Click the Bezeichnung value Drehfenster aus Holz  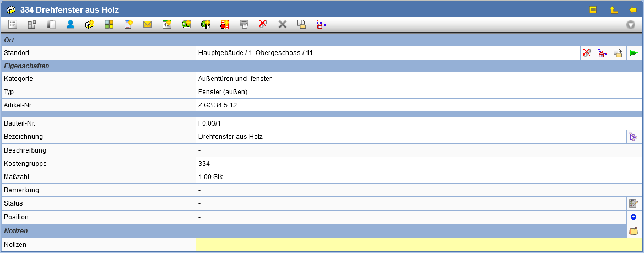(230, 137)
